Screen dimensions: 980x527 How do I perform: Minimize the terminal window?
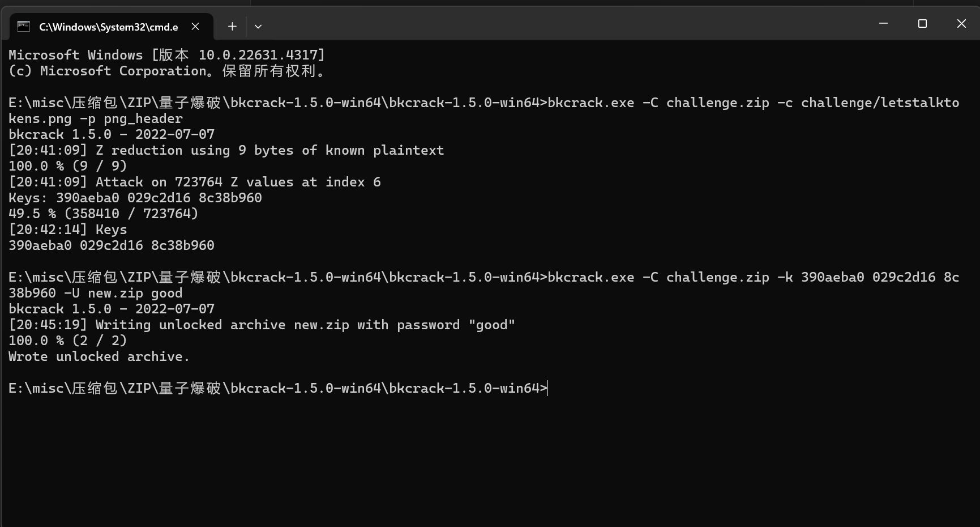[x=883, y=23]
